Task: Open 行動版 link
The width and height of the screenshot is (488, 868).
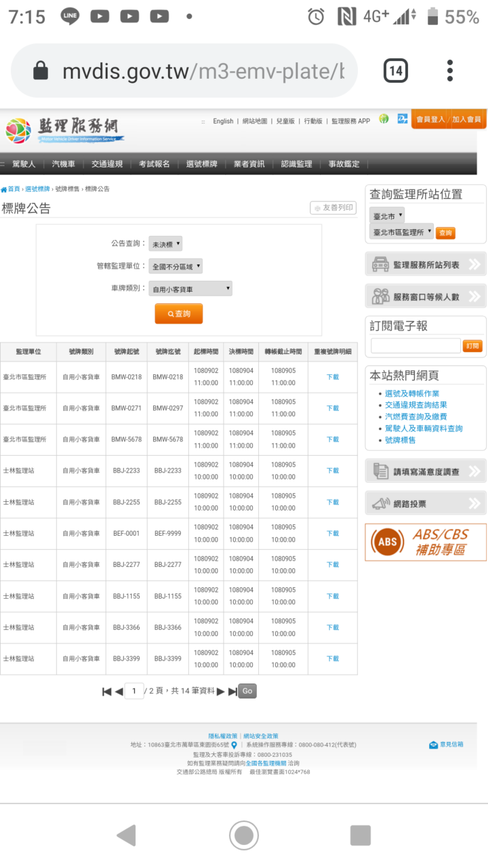Action: point(313,121)
